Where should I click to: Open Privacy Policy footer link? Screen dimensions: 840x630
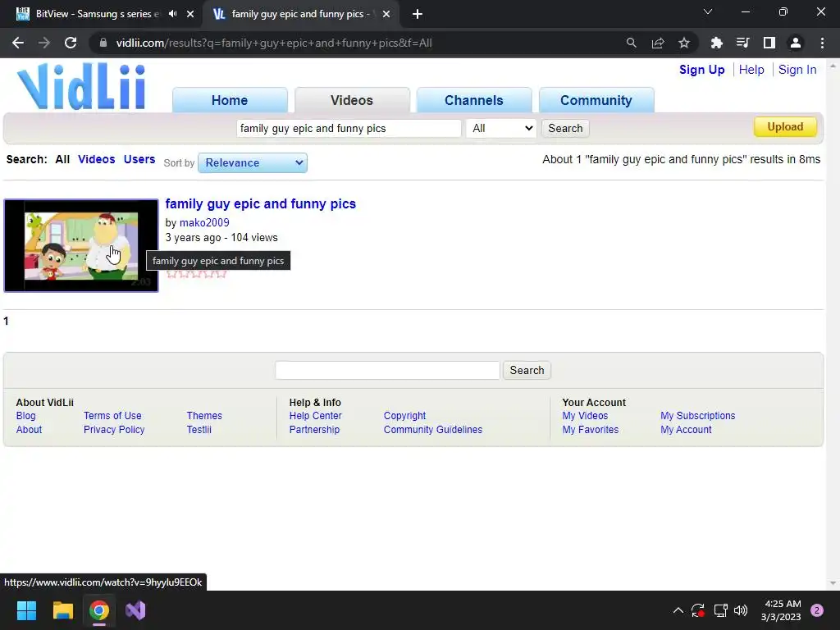(x=114, y=430)
